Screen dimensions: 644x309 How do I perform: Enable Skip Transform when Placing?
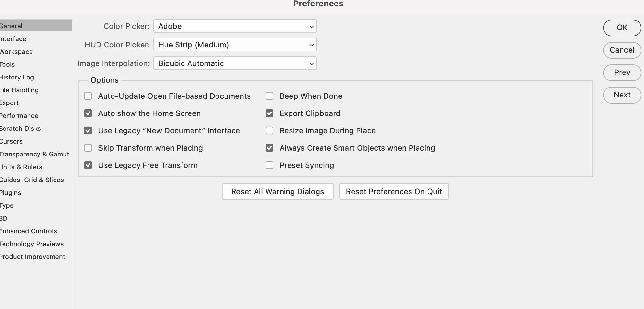[88, 148]
